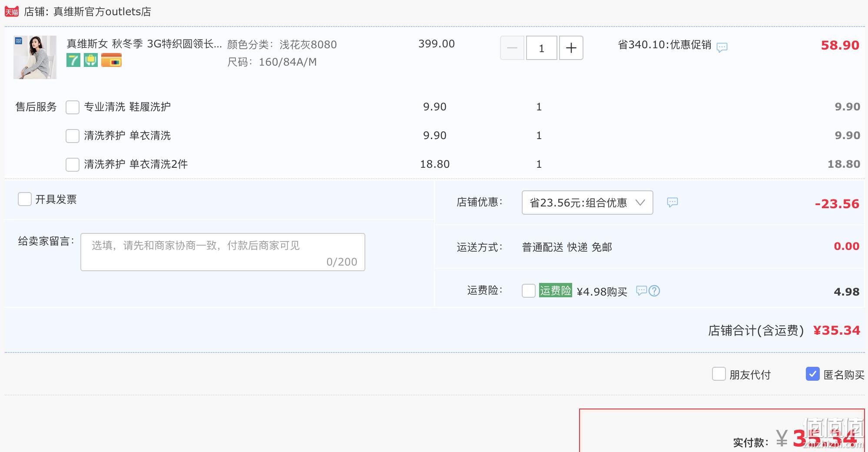
Task: Click the green 7-day return icon
Action: [x=73, y=60]
